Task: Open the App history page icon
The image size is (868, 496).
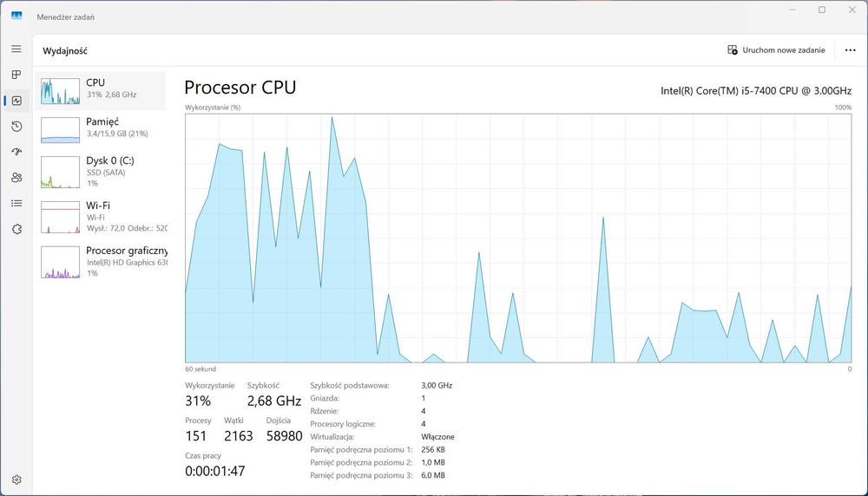Action: (16, 127)
